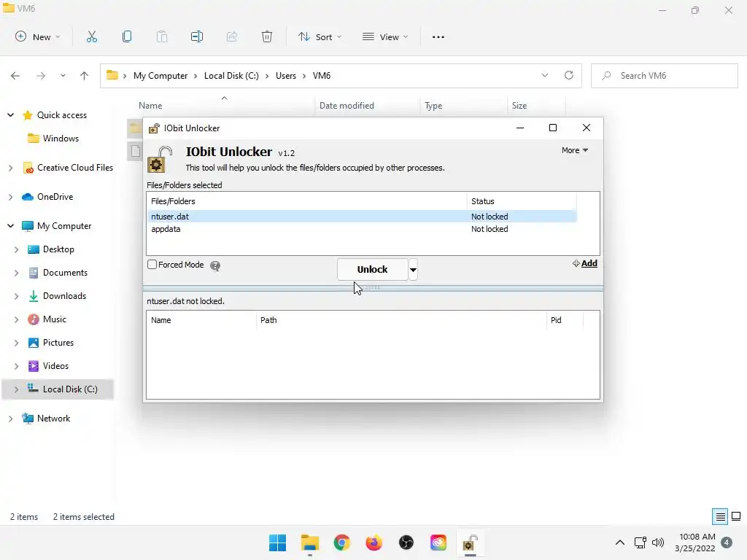The image size is (747, 560).
Task: Expand the OneDrive tree node
Action: pyautogui.click(x=10, y=197)
